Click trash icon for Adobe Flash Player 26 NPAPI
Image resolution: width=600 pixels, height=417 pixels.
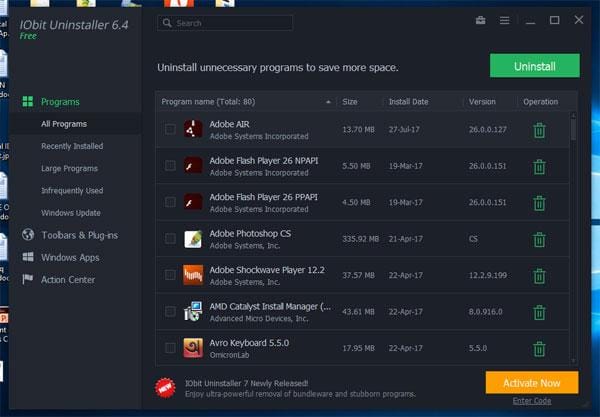pos(540,167)
